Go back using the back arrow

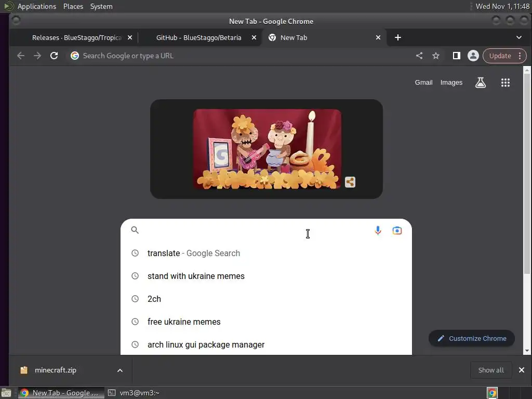(x=21, y=56)
